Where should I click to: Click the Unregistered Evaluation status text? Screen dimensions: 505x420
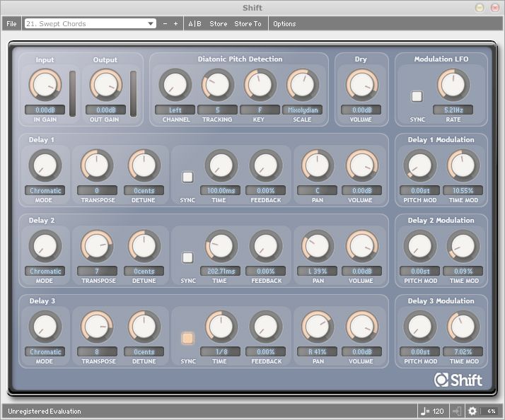pos(45,411)
